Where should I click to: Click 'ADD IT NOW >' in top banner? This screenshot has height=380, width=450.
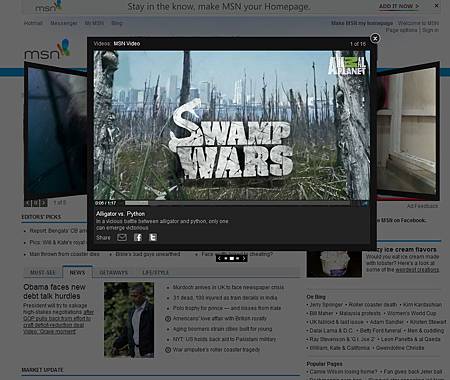(399, 6)
